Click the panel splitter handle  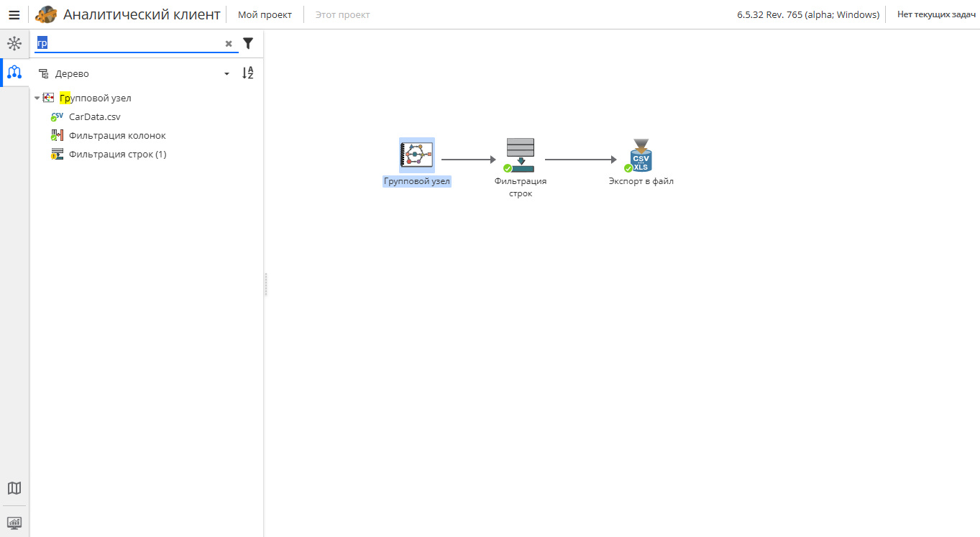click(x=265, y=284)
